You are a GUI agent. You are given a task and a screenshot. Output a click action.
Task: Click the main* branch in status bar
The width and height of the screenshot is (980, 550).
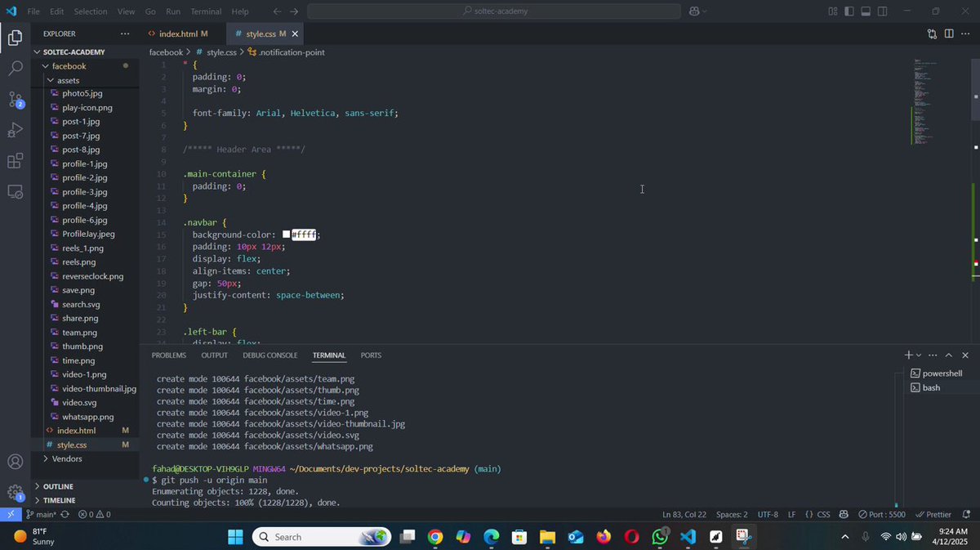41,515
